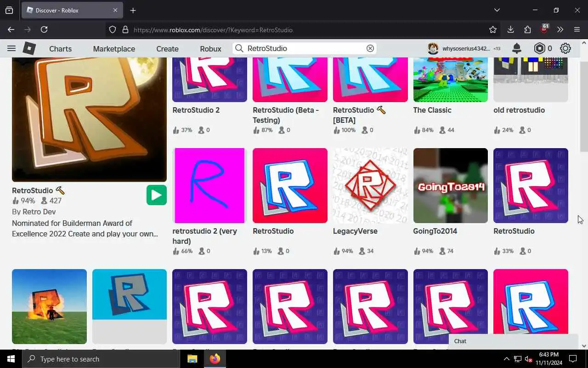Click the Windows Start button

click(x=11, y=359)
